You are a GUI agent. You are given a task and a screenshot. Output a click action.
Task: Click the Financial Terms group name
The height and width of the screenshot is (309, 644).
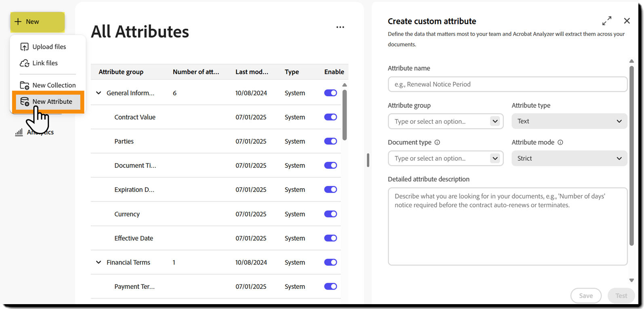pos(128,263)
